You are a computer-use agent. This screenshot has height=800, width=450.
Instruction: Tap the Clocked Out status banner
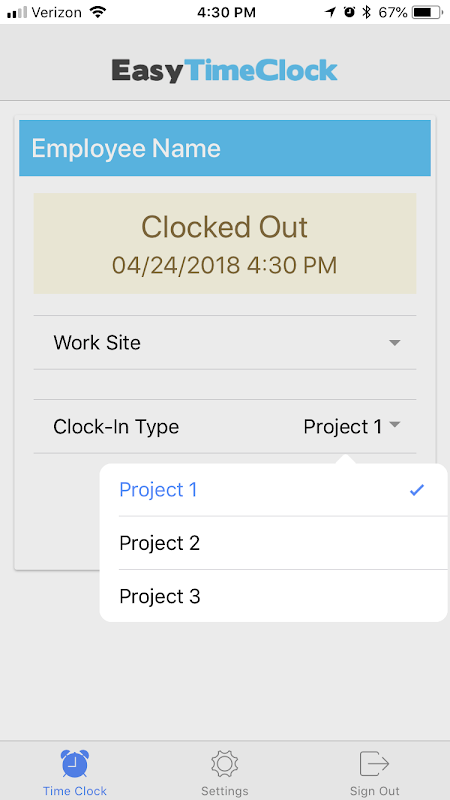224,243
